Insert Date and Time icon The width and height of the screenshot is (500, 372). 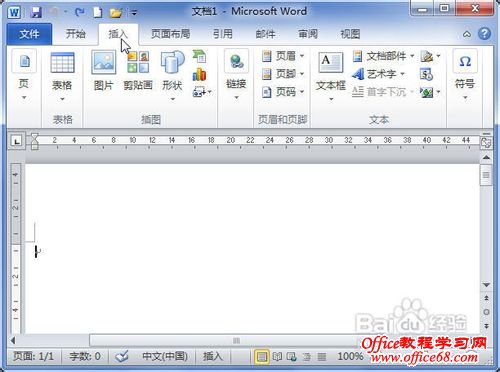[426, 74]
